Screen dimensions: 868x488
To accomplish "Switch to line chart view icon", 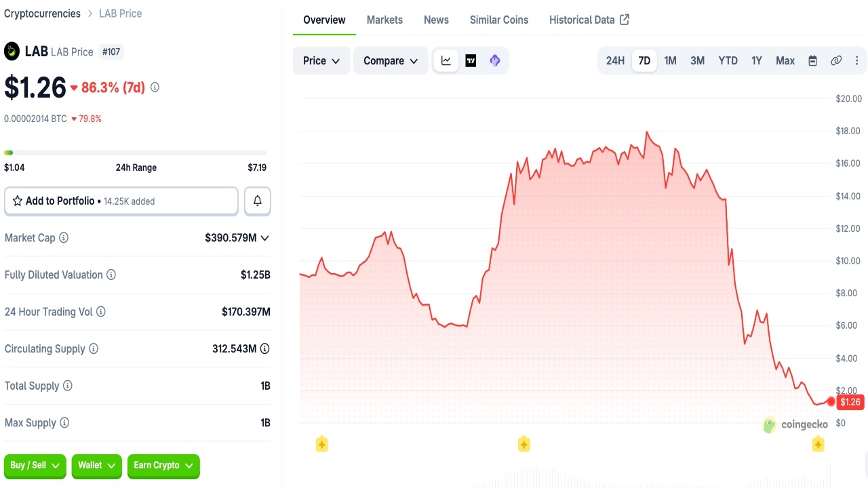I will point(446,61).
